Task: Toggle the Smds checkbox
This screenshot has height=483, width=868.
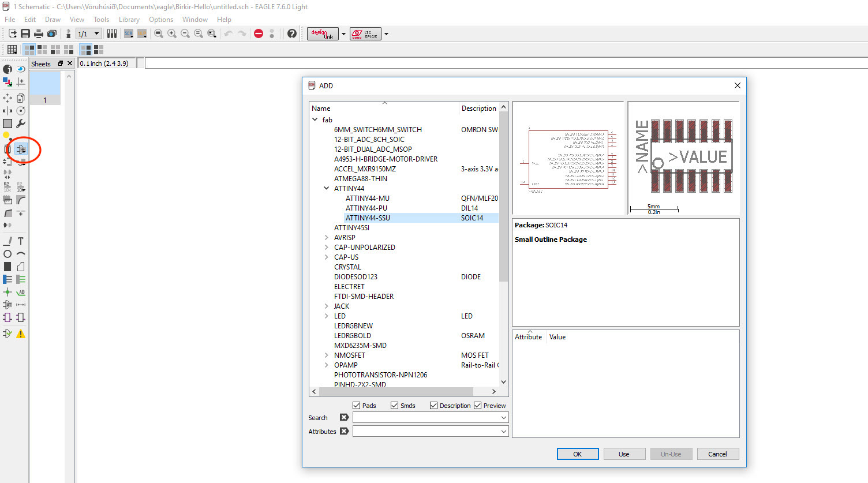Action: click(x=394, y=406)
